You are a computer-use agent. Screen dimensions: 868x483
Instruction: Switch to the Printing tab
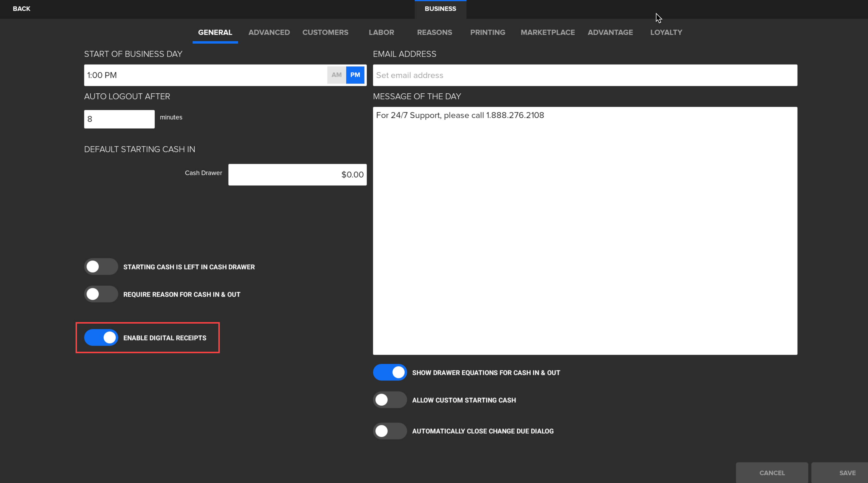[487, 32]
